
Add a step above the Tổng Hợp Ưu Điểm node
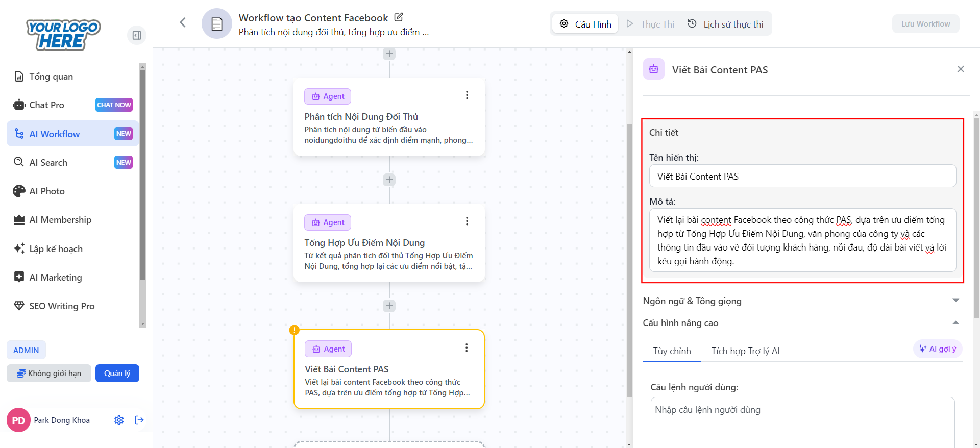(389, 180)
